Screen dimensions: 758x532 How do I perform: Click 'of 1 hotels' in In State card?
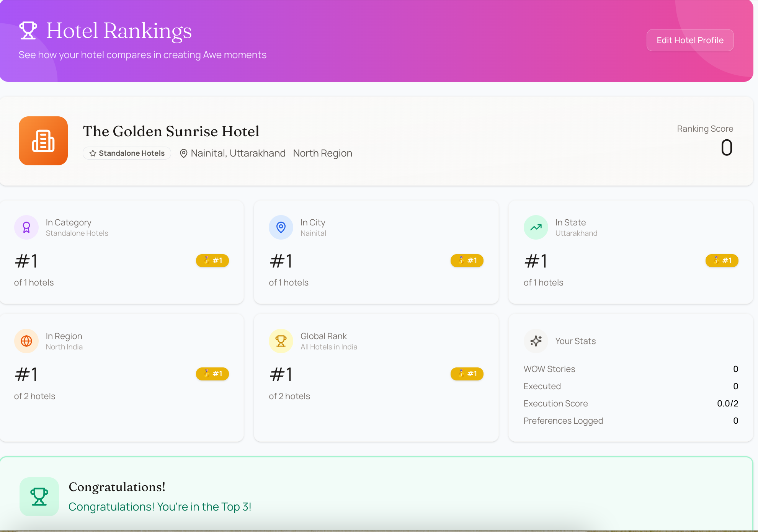click(x=544, y=282)
